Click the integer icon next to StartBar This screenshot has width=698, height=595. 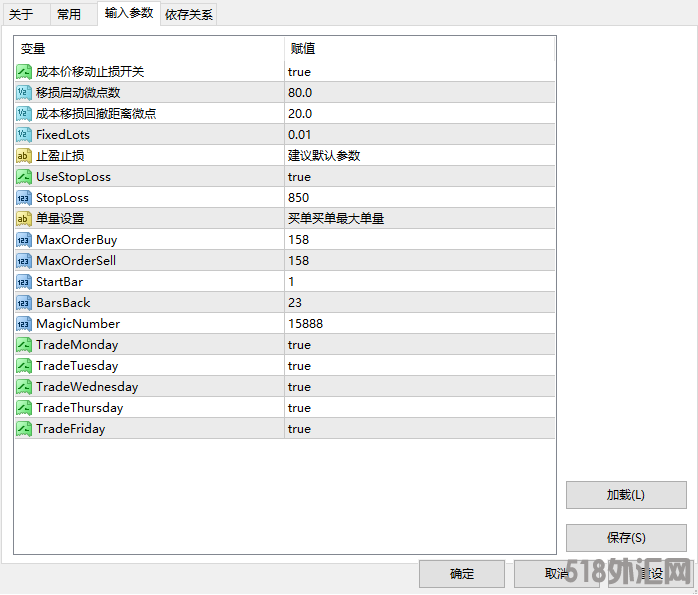click(24, 282)
